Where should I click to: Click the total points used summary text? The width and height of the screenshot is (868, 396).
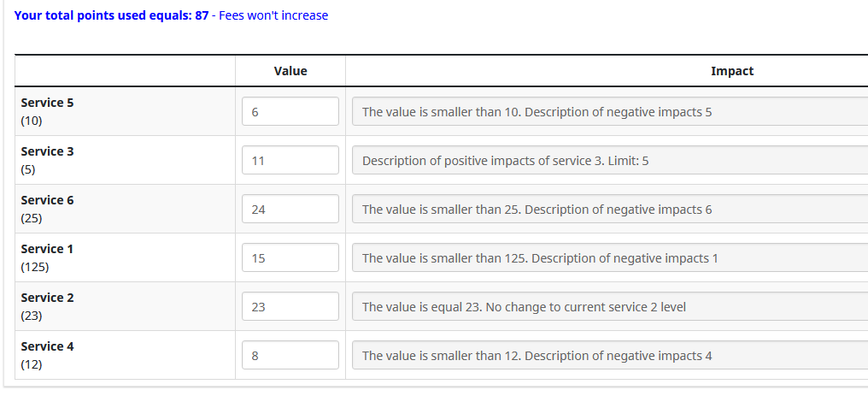tap(171, 15)
